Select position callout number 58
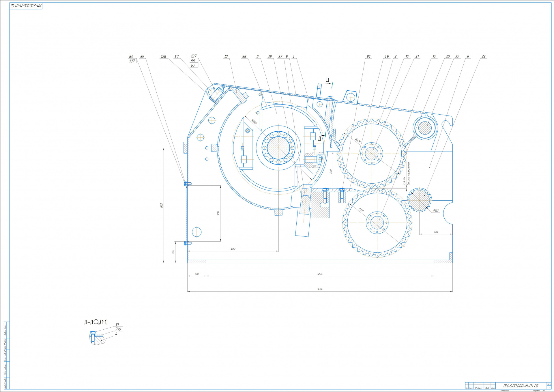 click(244, 57)
